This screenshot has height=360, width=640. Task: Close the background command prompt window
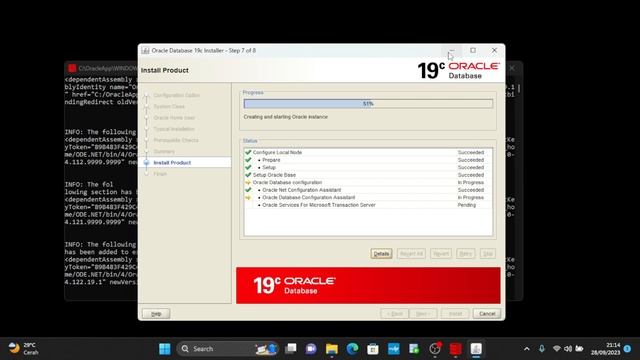click(512, 68)
